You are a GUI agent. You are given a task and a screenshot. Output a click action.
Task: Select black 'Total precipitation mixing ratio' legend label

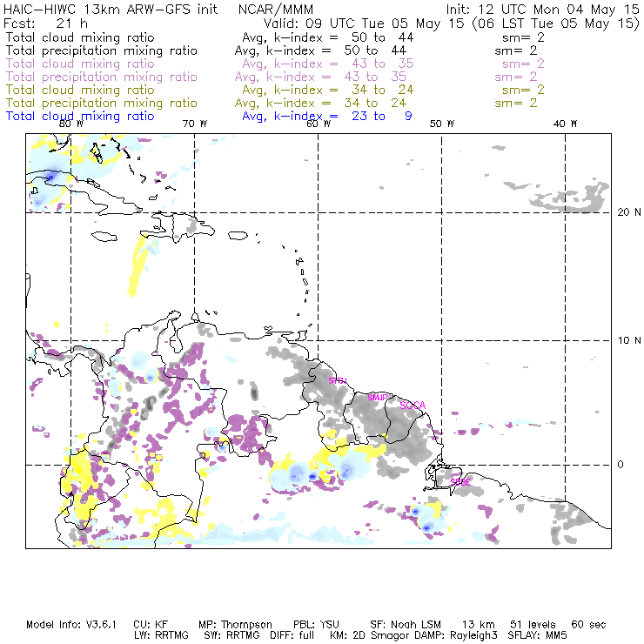102,51
